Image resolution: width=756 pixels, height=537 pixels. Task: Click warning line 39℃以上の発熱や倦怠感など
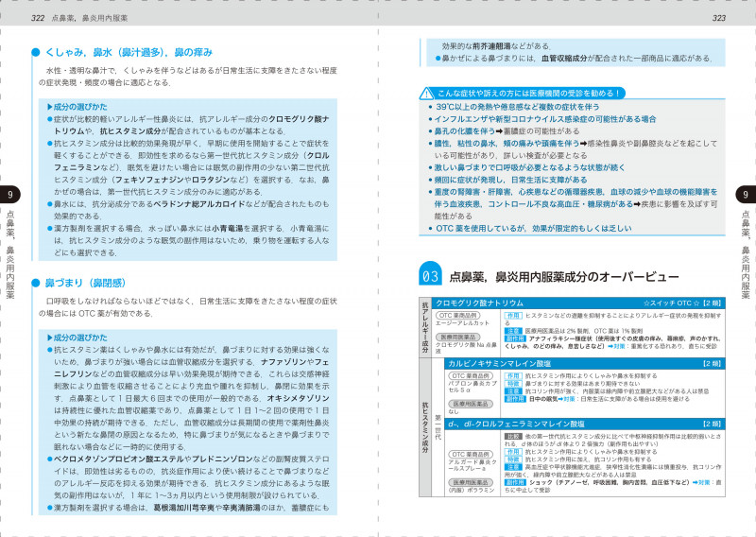click(x=517, y=107)
